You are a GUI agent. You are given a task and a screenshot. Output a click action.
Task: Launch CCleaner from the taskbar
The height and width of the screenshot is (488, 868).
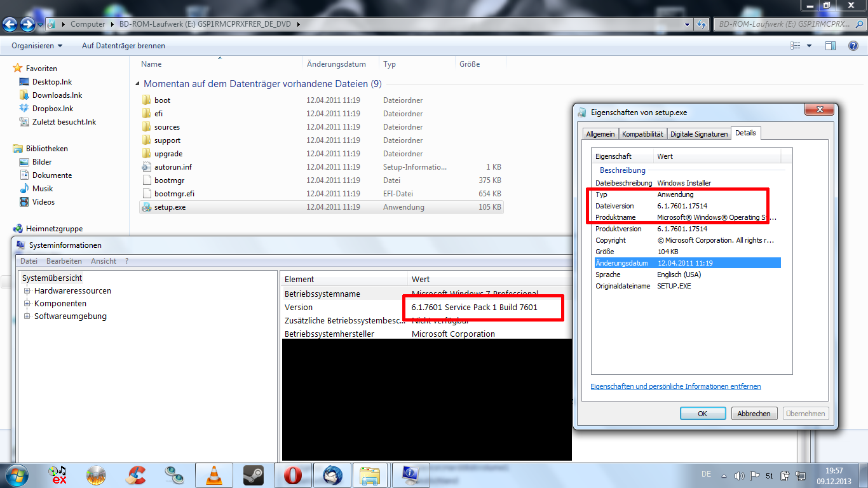[x=135, y=475]
